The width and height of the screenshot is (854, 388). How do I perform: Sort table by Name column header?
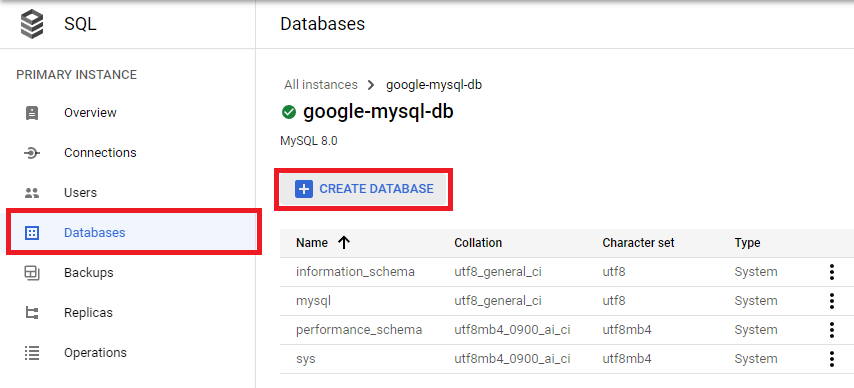[312, 242]
